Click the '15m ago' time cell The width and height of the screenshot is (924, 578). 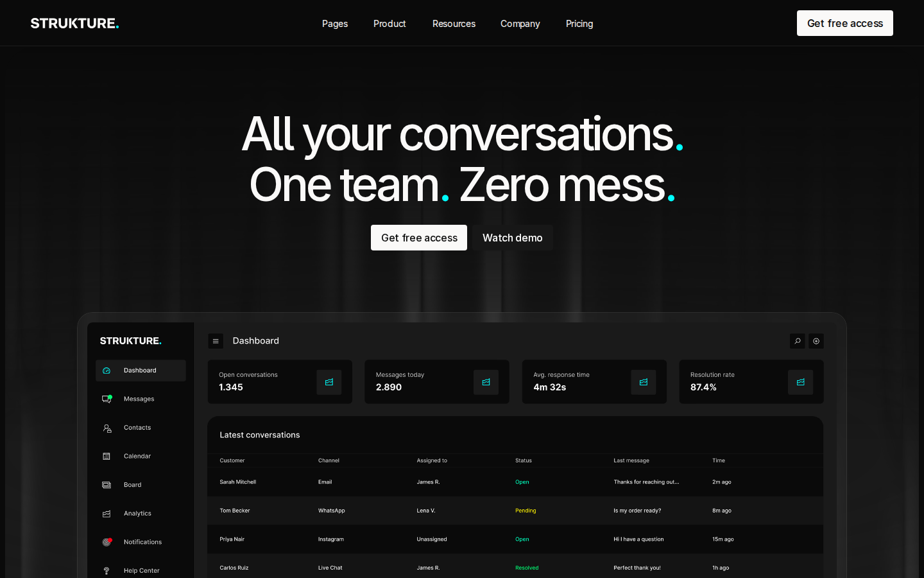723,539
